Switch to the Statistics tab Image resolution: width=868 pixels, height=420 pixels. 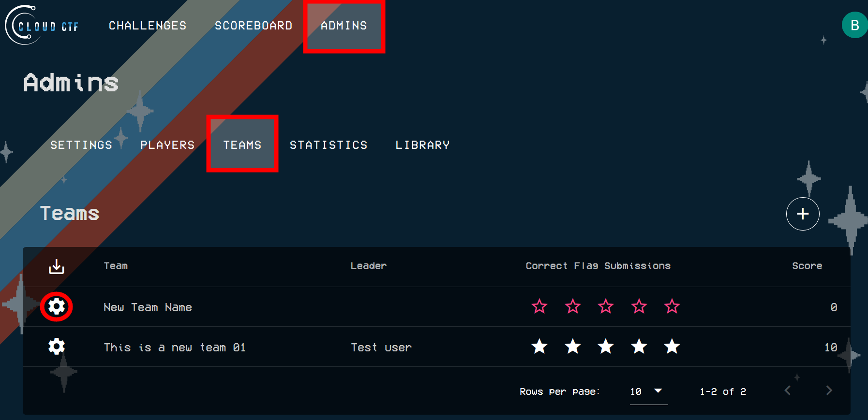329,145
